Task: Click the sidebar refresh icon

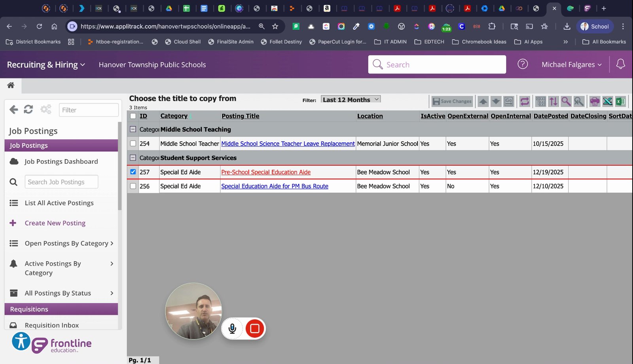Action: pos(28,109)
